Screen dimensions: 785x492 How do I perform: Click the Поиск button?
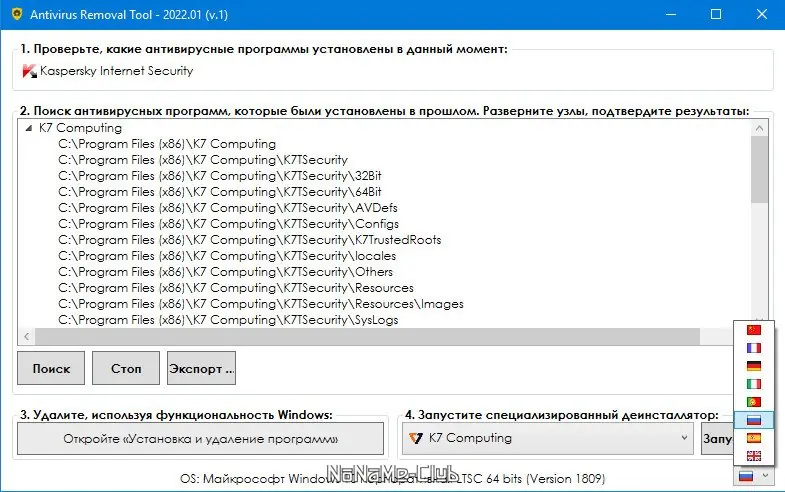(51, 368)
